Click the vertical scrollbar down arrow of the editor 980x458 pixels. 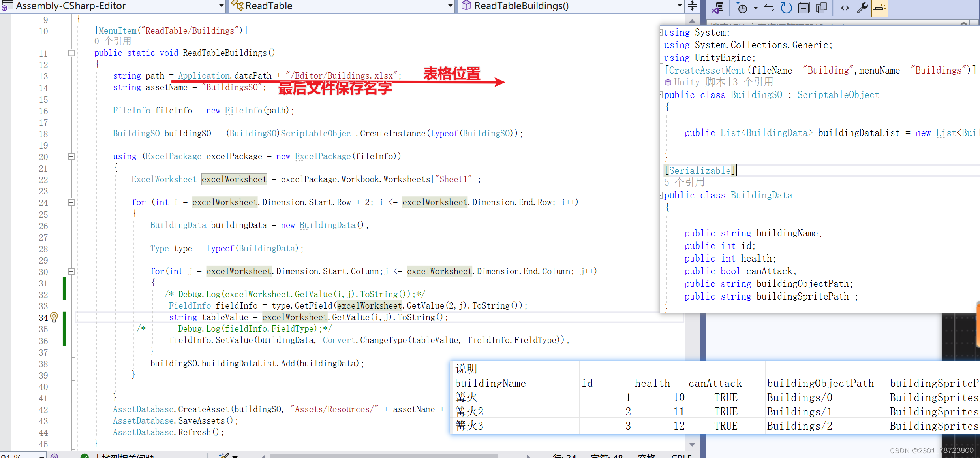pyautogui.click(x=692, y=445)
